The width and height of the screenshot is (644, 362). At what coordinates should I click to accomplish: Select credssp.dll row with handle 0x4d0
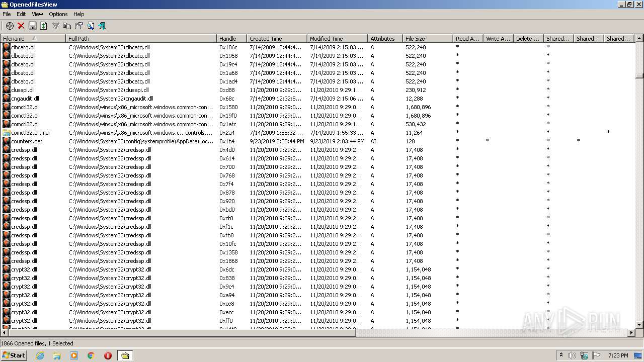click(317, 150)
